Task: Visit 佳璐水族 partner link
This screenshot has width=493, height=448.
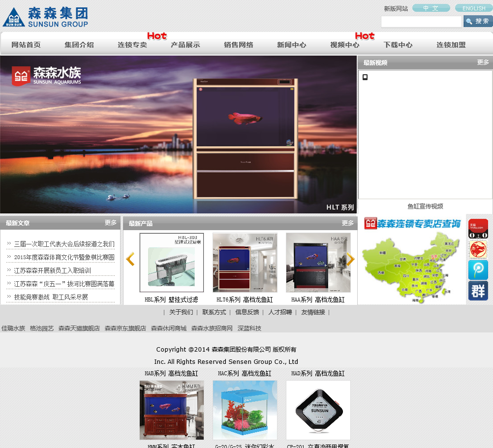Action: click(13, 329)
